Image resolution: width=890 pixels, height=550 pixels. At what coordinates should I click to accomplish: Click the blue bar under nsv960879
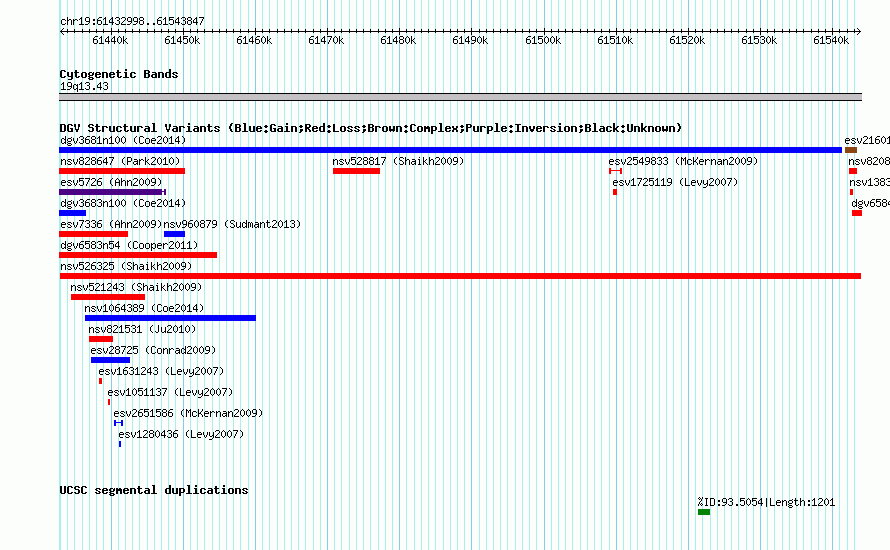pyautogui.click(x=174, y=234)
